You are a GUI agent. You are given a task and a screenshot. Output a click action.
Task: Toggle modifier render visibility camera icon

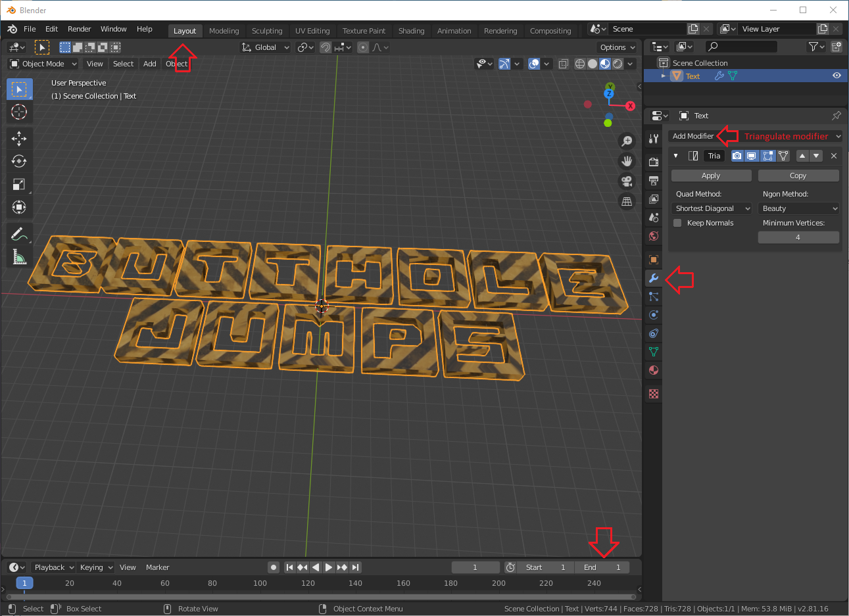(x=737, y=156)
